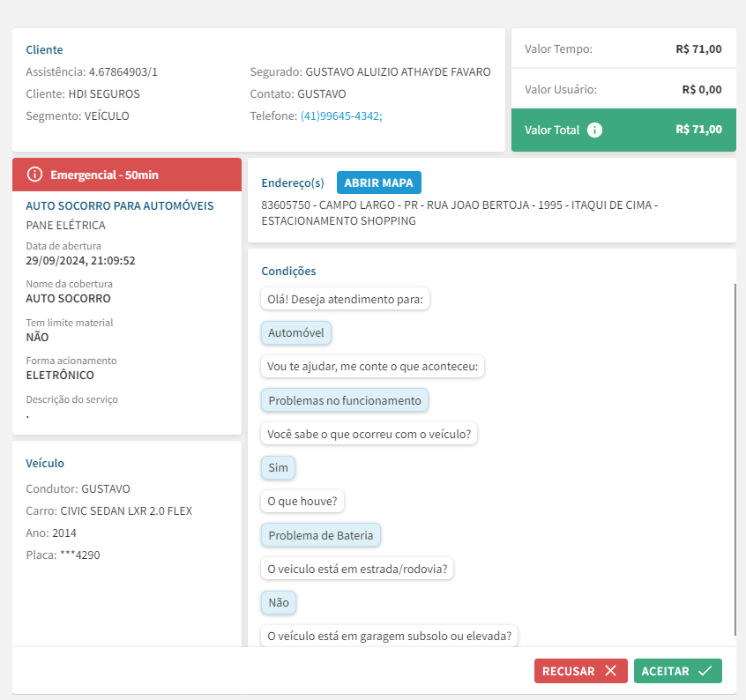Click the Olá! Deseja atendimento para message
The image size is (746, 700).
346,299
